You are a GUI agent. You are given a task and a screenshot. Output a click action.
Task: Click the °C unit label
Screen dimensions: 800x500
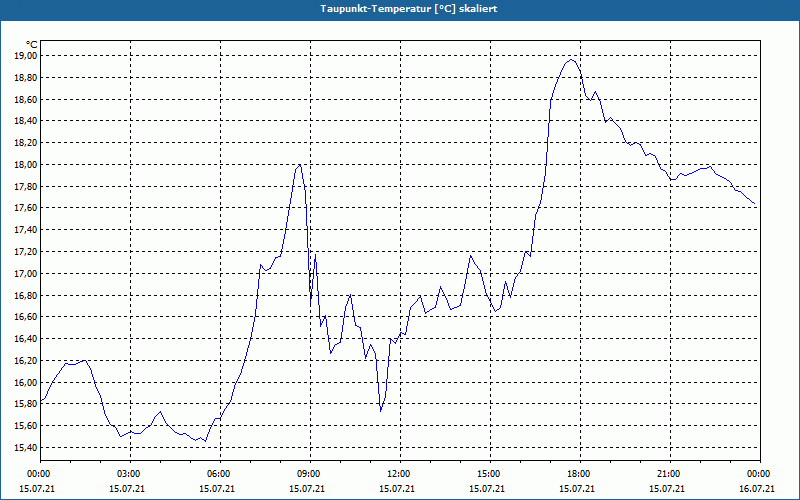[32, 45]
